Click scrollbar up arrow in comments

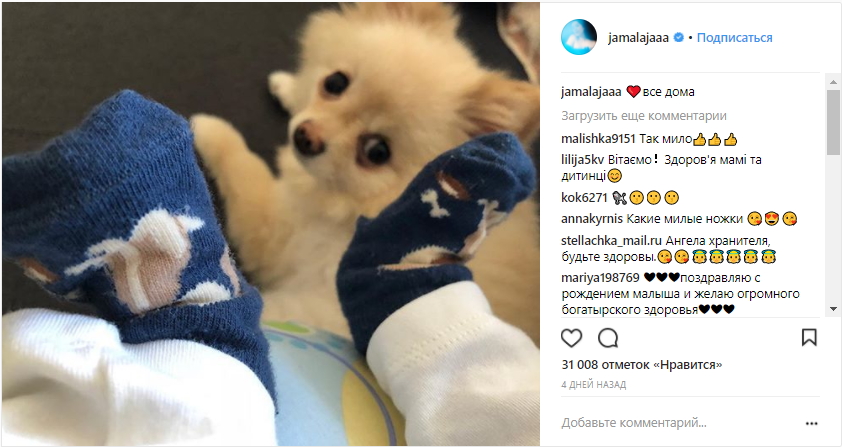tap(833, 82)
